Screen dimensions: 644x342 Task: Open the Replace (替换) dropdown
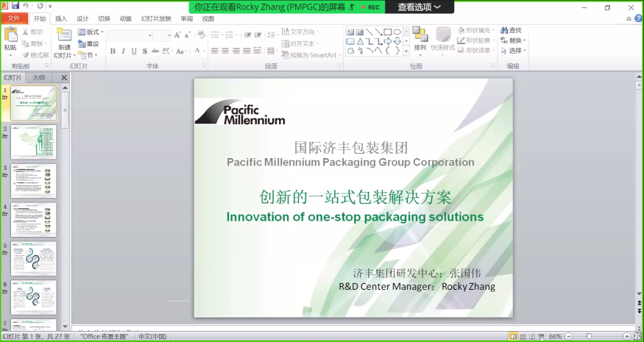point(514,40)
